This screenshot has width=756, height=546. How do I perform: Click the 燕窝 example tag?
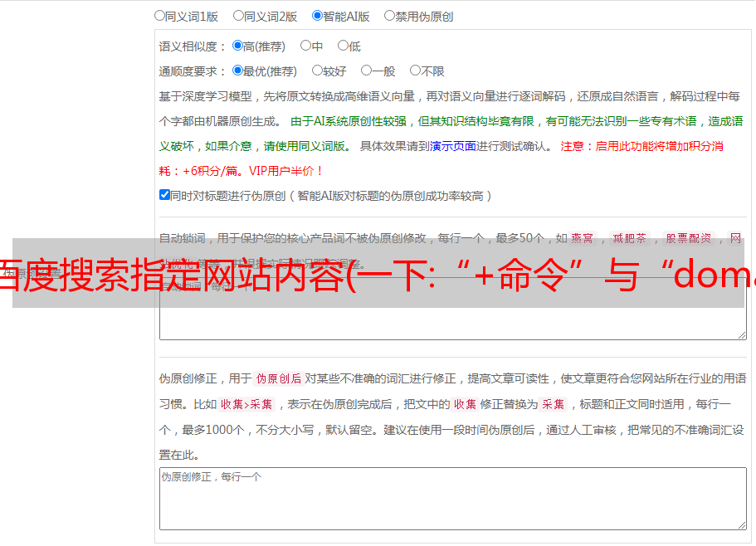pyautogui.click(x=582, y=238)
